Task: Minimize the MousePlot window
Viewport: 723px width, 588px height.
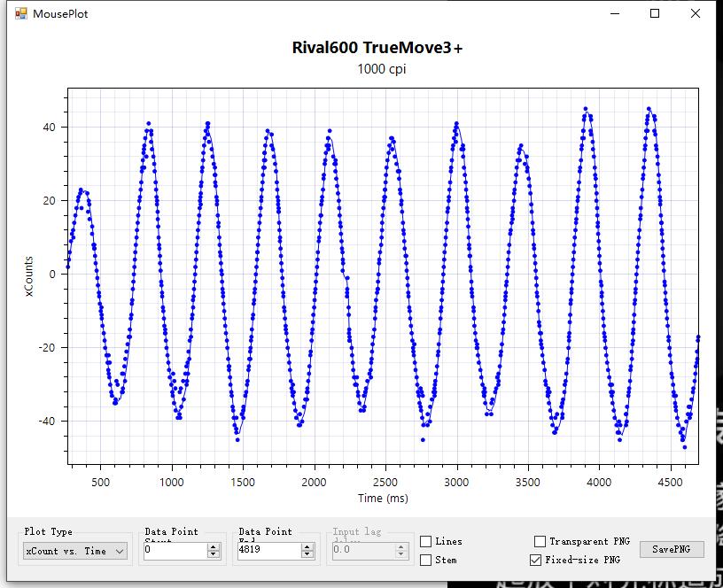Action: 615,13
